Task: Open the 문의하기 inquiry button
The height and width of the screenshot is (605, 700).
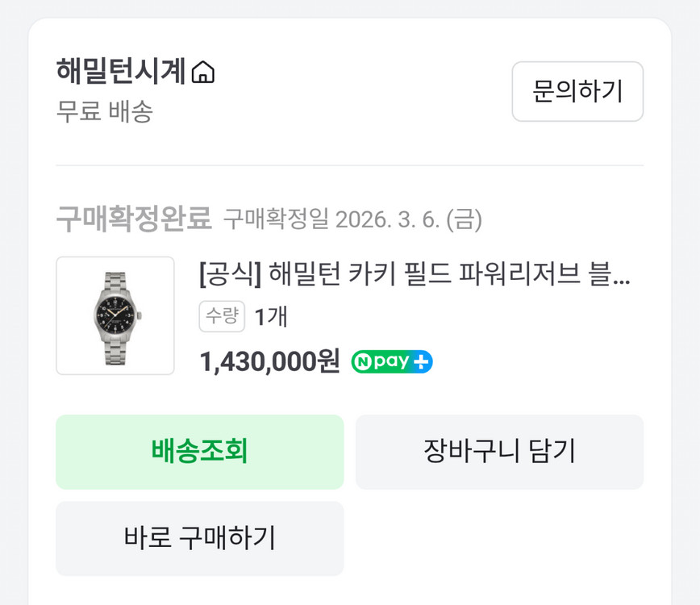Action: tap(577, 92)
